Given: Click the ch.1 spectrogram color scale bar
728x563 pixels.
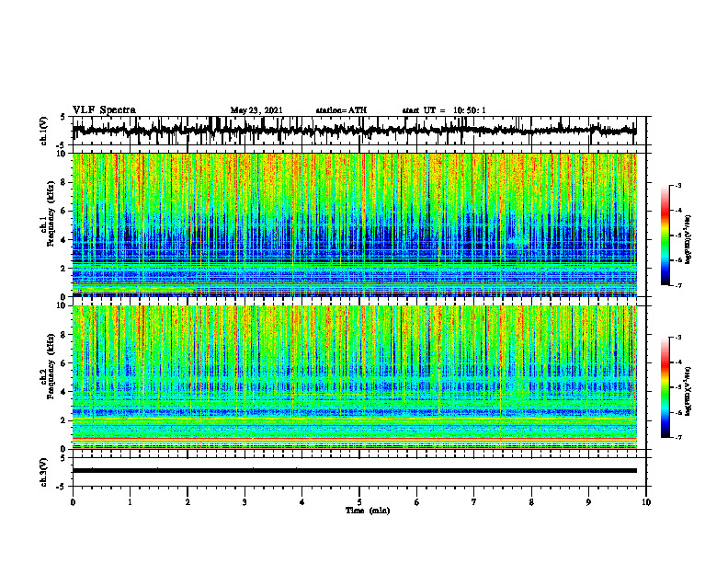Looking at the screenshot, I should click(665, 236).
